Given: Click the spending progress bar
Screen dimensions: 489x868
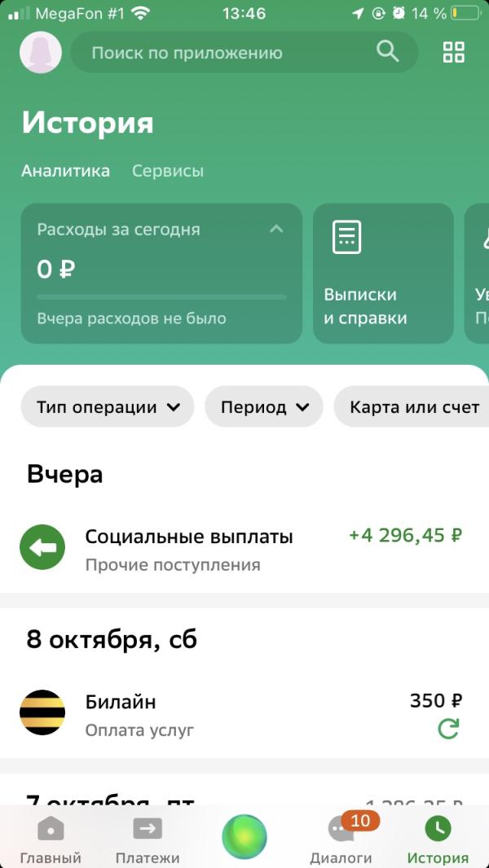Looking at the screenshot, I should (161, 297).
